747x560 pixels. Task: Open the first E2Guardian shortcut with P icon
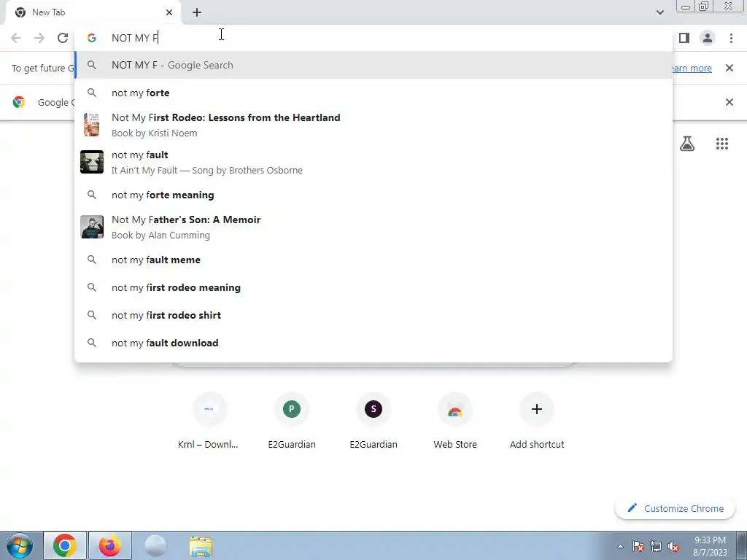tap(292, 421)
